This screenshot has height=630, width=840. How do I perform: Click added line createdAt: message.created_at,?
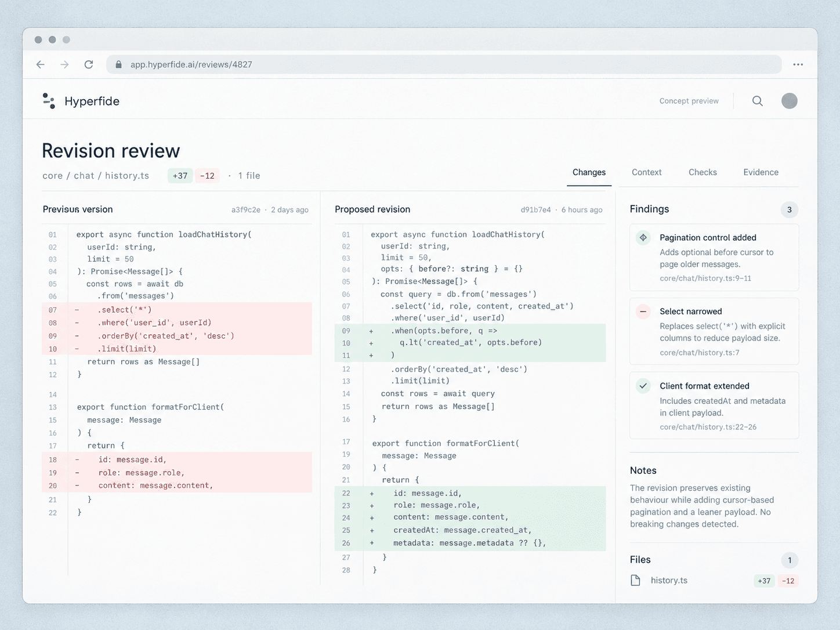pyautogui.click(x=470, y=530)
